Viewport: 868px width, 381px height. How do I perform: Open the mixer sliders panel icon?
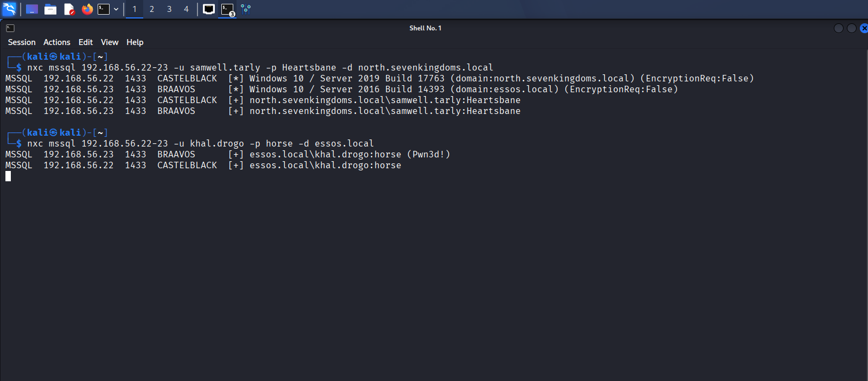point(246,9)
